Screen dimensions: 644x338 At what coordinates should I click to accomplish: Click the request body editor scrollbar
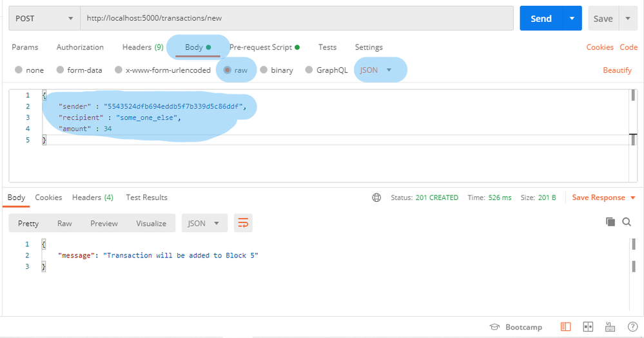pos(633,135)
